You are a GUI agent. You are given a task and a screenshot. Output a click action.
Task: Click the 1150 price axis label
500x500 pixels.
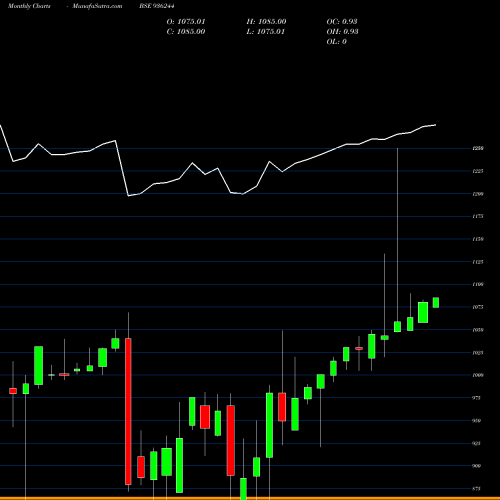(478, 239)
